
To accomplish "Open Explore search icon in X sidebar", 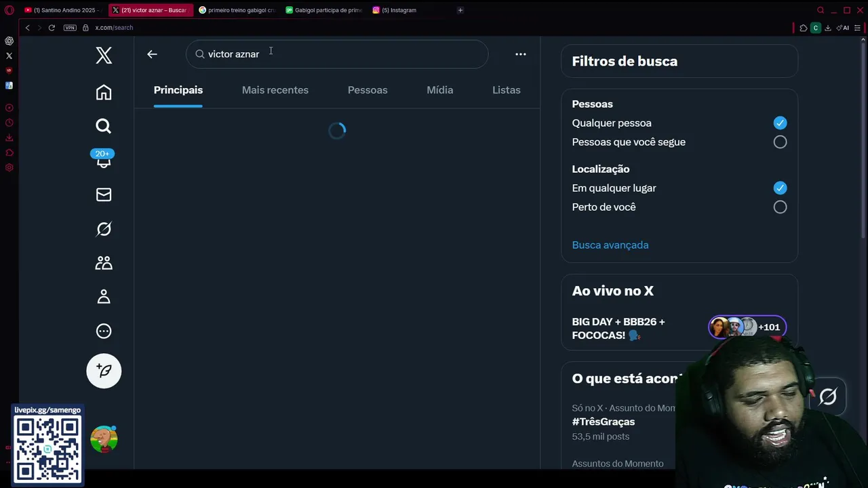I will click(x=104, y=126).
